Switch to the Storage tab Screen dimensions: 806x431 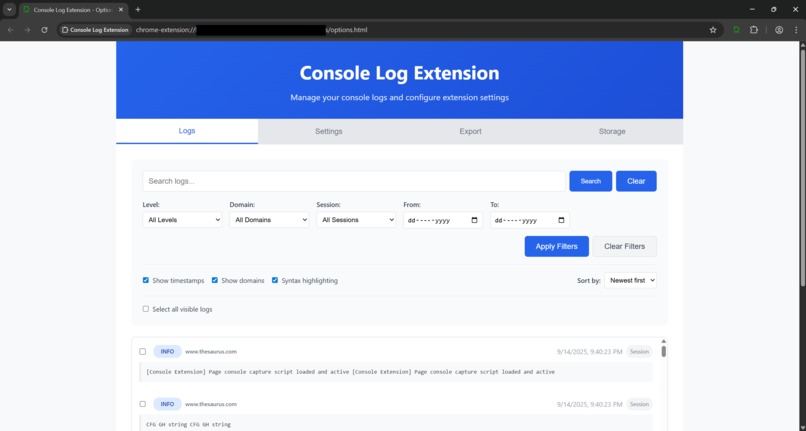pyautogui.click(x=612, y=131)
